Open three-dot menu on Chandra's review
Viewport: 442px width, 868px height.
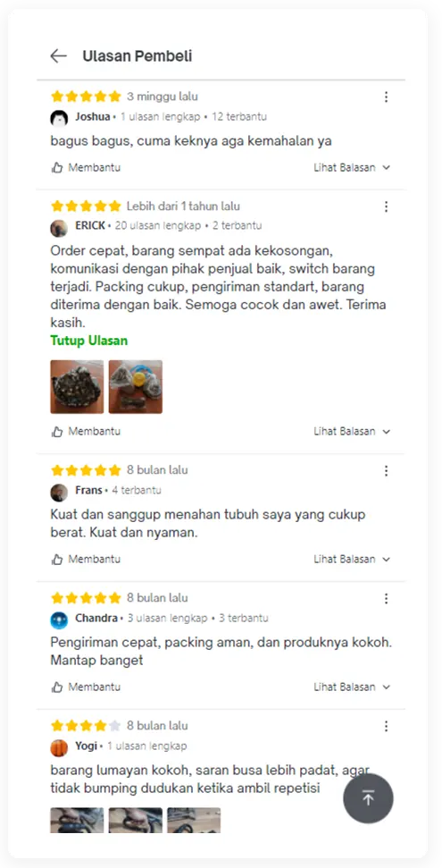click(386, 599)
